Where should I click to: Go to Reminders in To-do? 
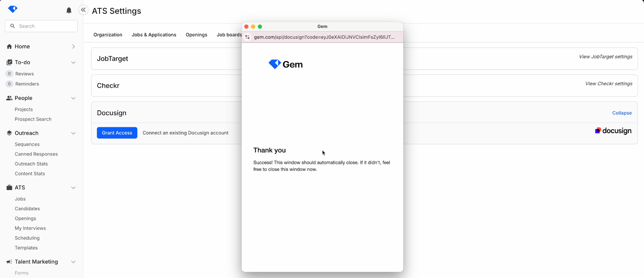pyautogui.click(x=27, y=84)
